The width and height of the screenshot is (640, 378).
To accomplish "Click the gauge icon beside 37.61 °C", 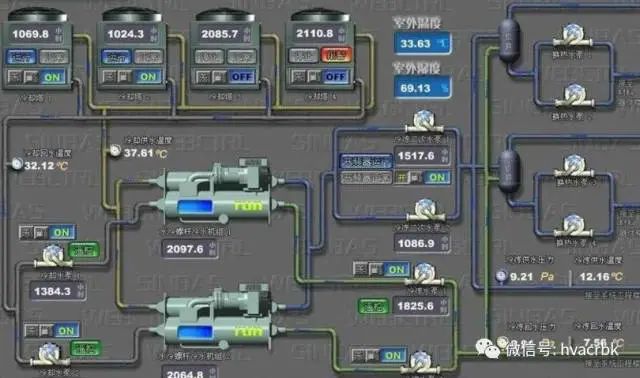I will point(116,151).
